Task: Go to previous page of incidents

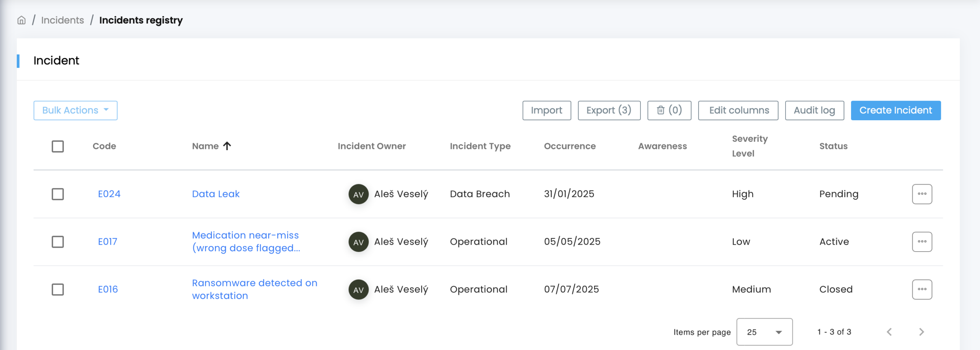Action: pos(889,332)
